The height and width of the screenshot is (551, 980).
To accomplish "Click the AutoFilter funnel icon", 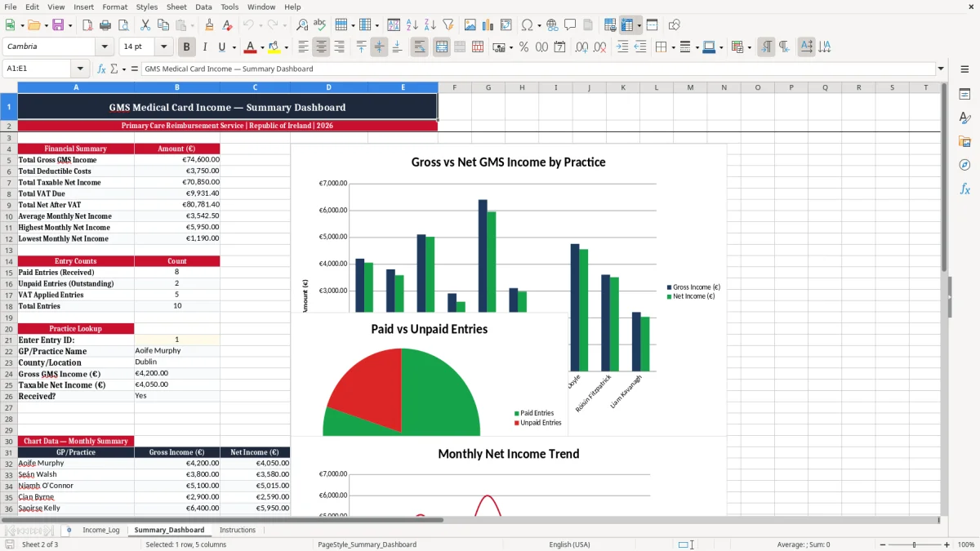I will pyautogui.click(x=448, y=25).
